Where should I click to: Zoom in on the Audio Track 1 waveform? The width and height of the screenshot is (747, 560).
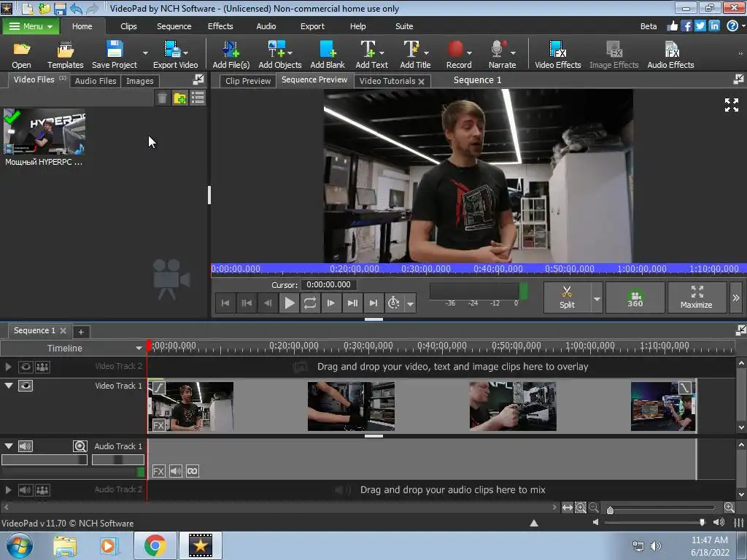[x=80, y=446]
